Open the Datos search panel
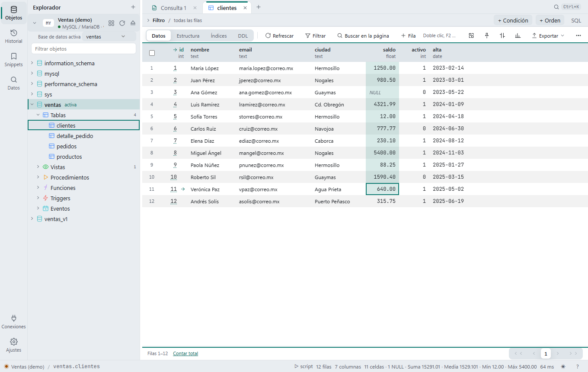Screen dimensions: 588x372 point(13,83)
